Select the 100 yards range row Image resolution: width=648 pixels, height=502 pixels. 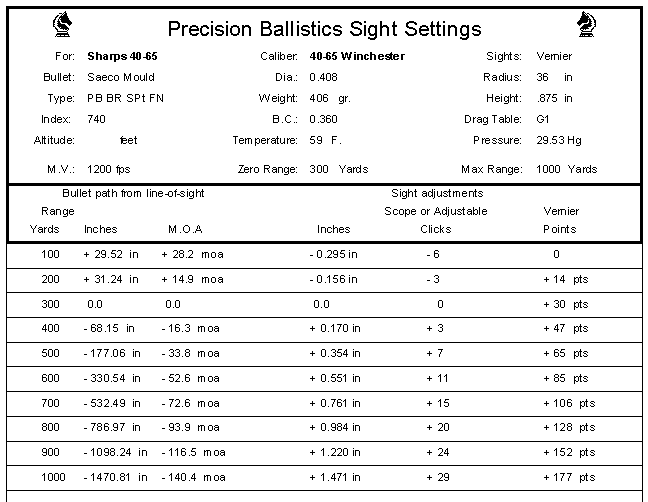click(51, 255)
